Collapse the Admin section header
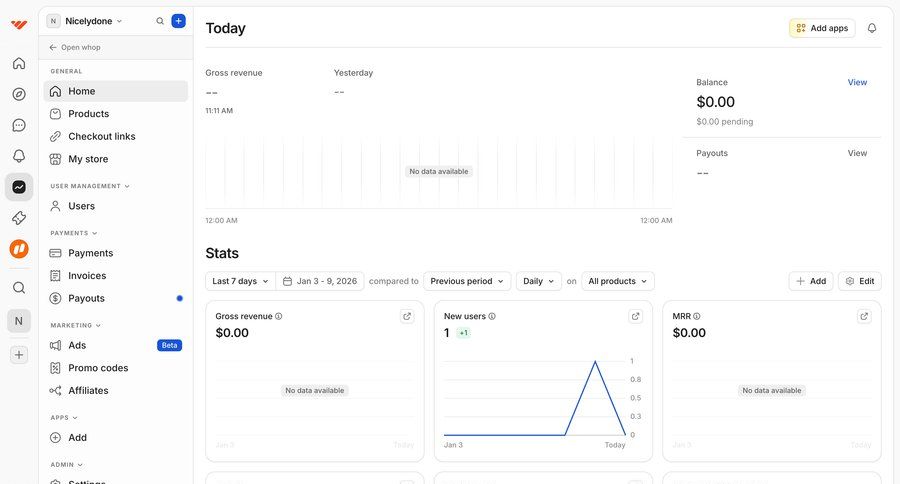The width and height of the screenshot is (900, 484). click(66, 465)
